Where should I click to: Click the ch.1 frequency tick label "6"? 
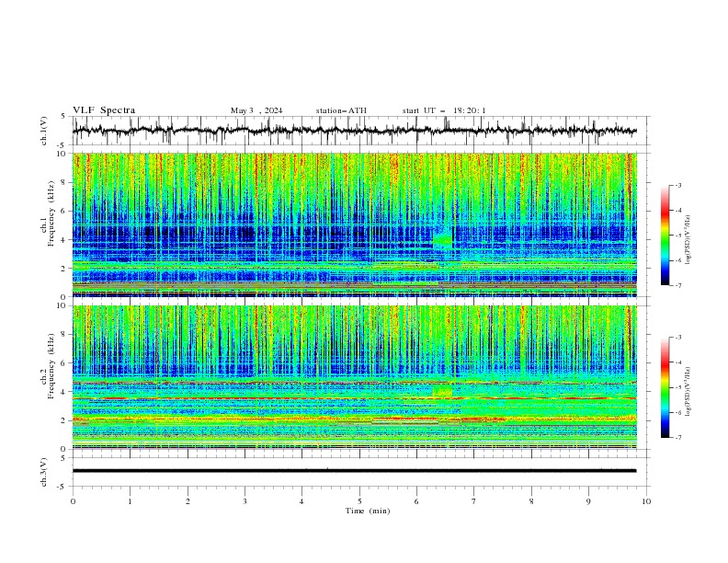[x=64, y=211]
